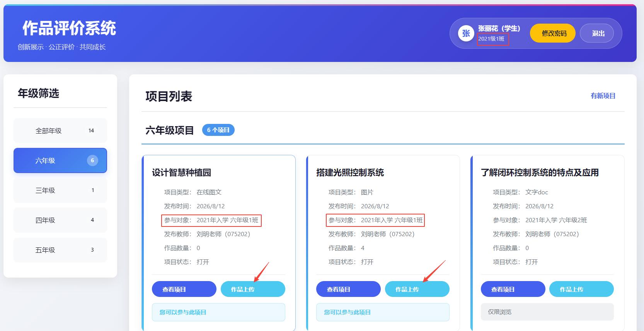
Task: View the 搭建光照控制系统 project via 查看项目
Action: (x=348, y=289)
